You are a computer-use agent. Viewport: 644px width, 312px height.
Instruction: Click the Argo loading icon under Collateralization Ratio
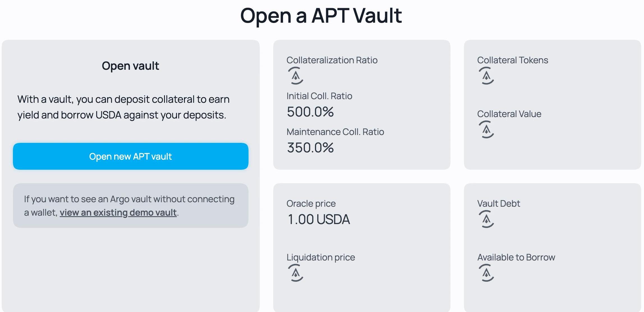(x=295, y=76)
